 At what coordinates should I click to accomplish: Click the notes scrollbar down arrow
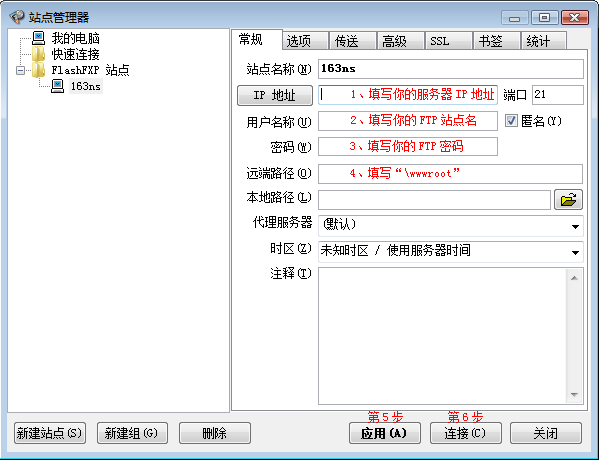coord(574,394)
